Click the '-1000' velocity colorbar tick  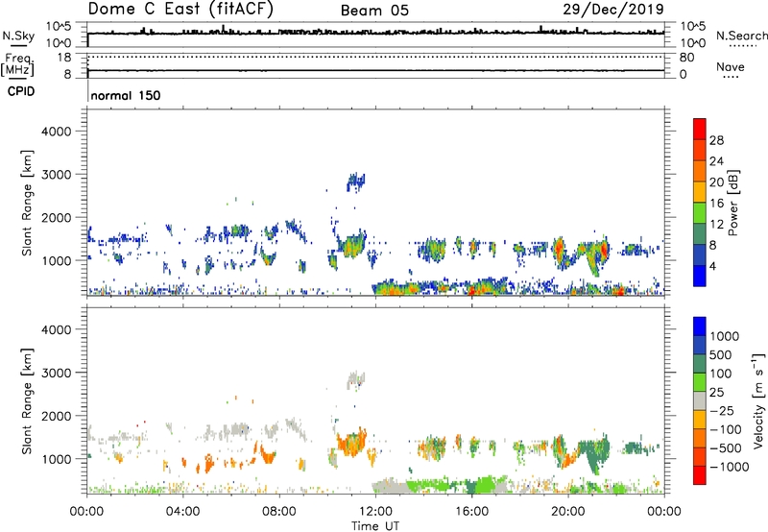tap(729, 467)
